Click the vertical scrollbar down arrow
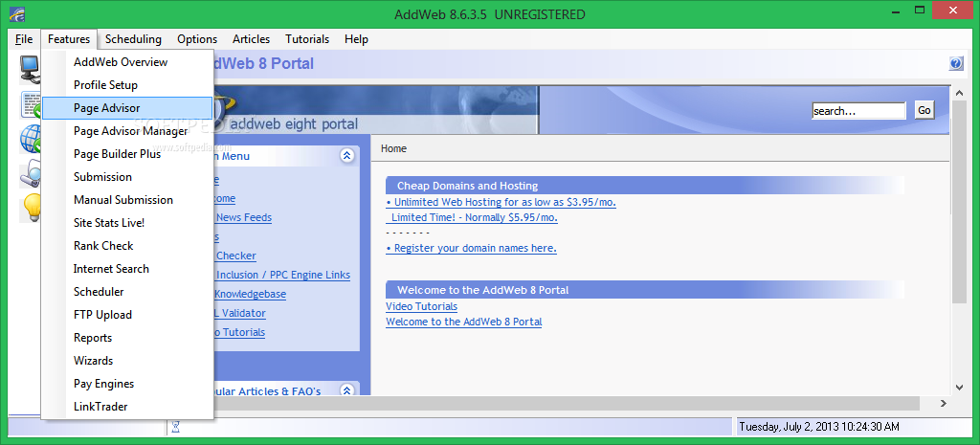The height and width of the screenshot is (445, 980). (x=959, y=389)
